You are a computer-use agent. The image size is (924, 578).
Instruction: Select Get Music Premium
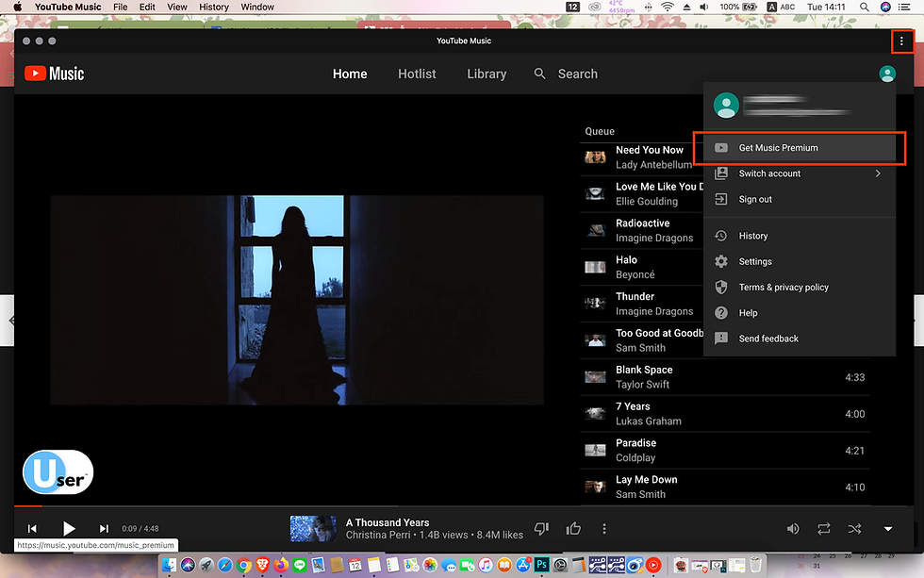(x=800, y=148)
